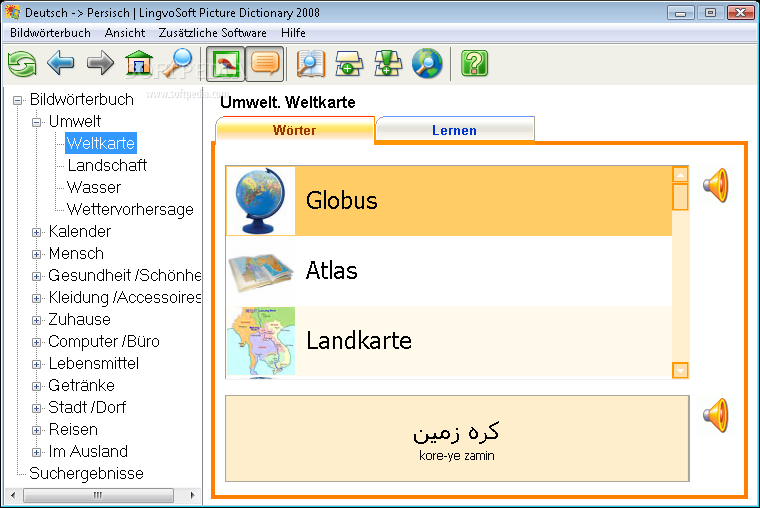Select Weltkarte in the tree
Image resolution: width=760 pixels, height=508 pixels.
click(x=101, y=143)
